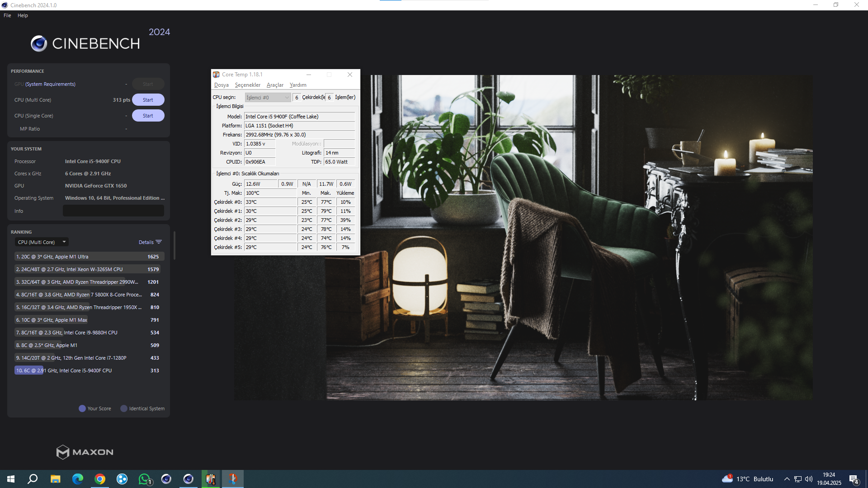Open Core Temp's Seçenekler menu
Screen dimensions: 868x488
click(247, 85)
